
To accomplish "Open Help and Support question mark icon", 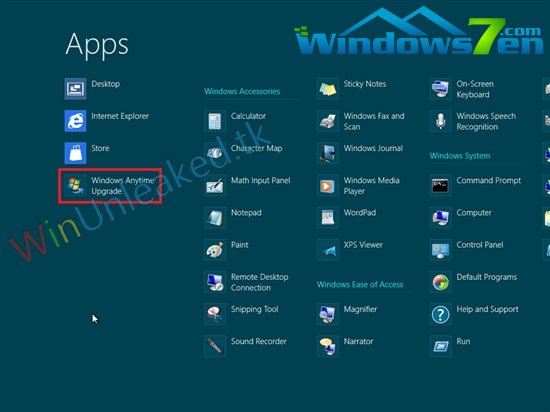I will tap(441, 315).
